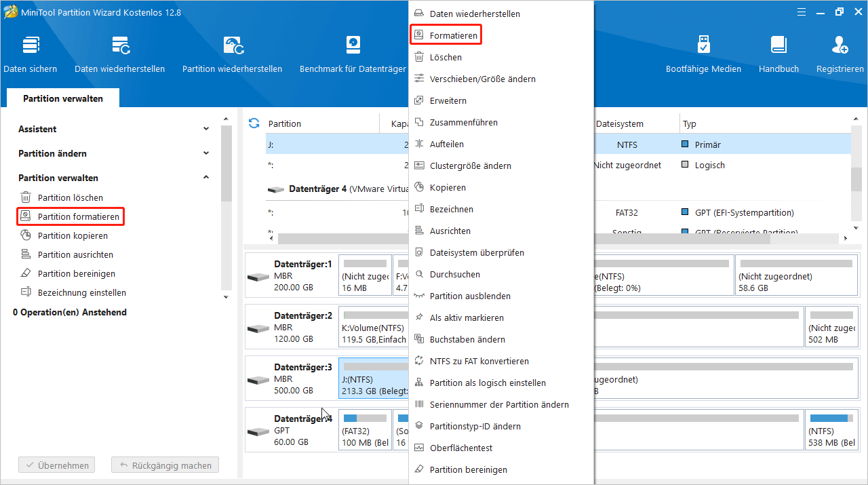Click Partition löschen in sidebar
Screen dimensions: 868x485
pyautogui.click(x=71, y=198)
